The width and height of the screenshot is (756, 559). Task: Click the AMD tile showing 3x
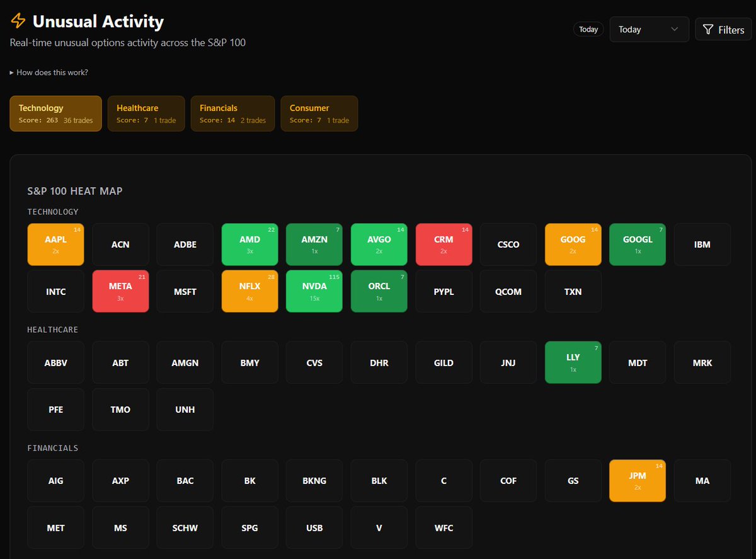[249, 245]
